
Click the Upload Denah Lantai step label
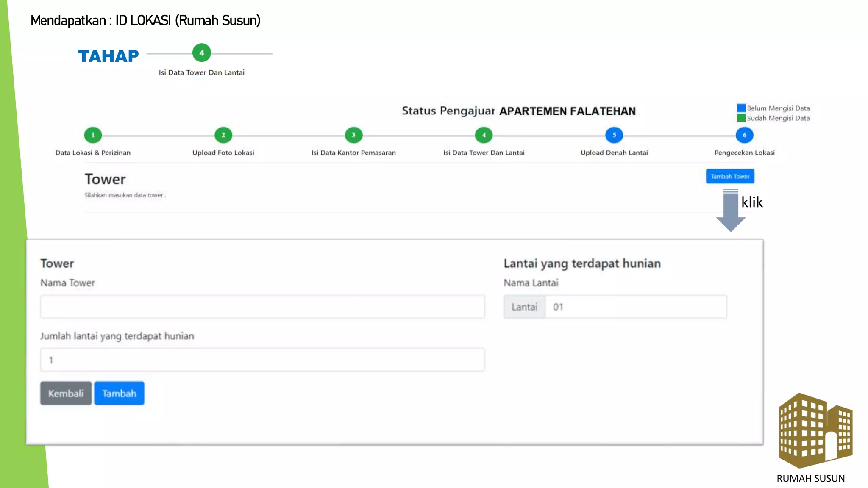[x=614, y=152]
